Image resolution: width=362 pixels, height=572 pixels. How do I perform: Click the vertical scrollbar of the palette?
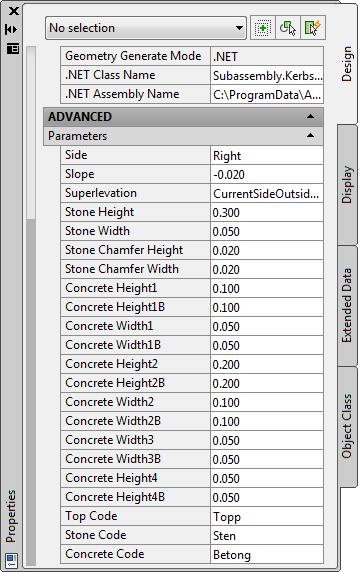pos(31,305)
